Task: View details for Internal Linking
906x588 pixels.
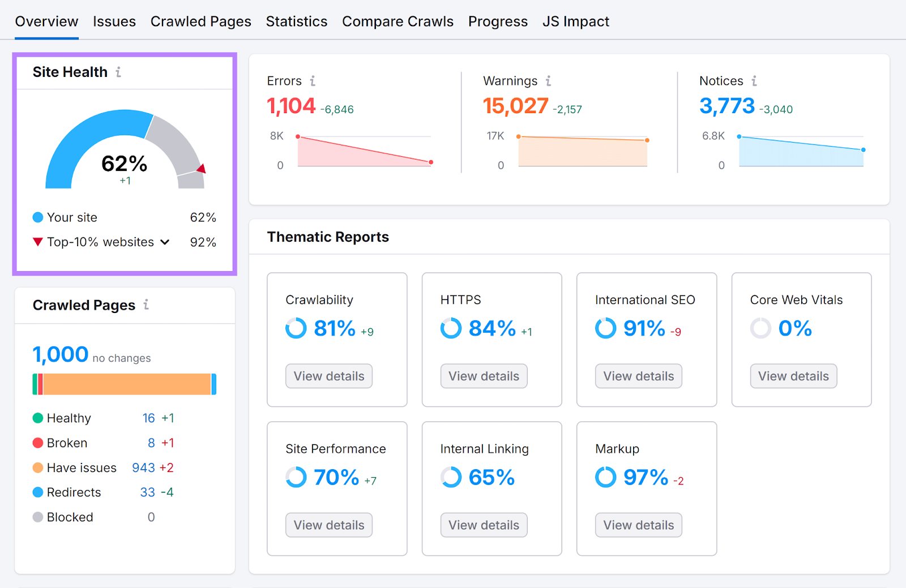Action: [x=484, y=525]
